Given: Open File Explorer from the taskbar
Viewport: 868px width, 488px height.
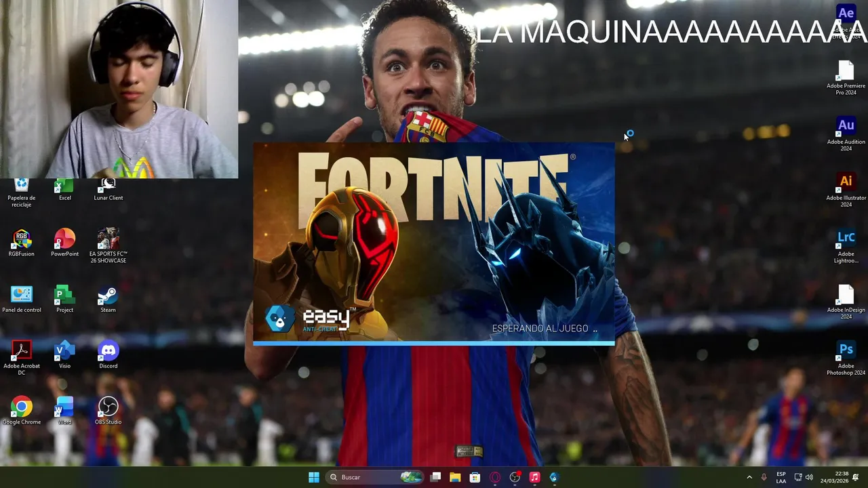Looking at the screenshot, I should pyautogui.click(x=455, y=477).
